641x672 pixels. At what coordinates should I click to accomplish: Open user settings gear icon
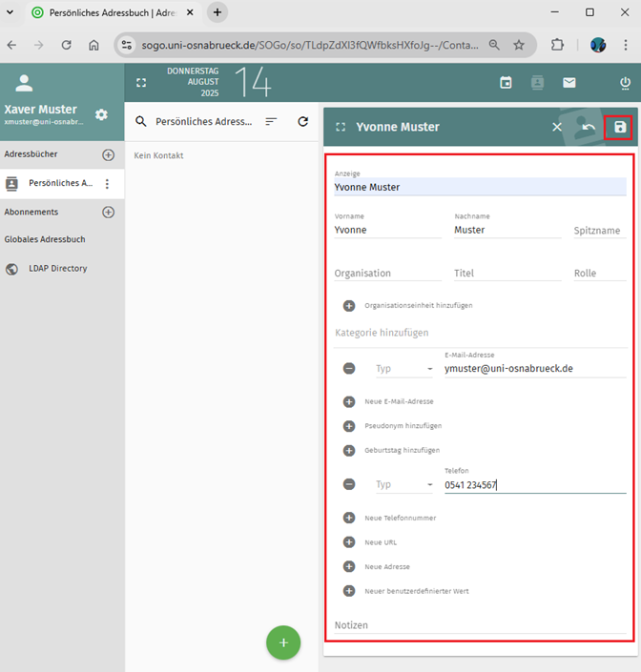point(101,114)
